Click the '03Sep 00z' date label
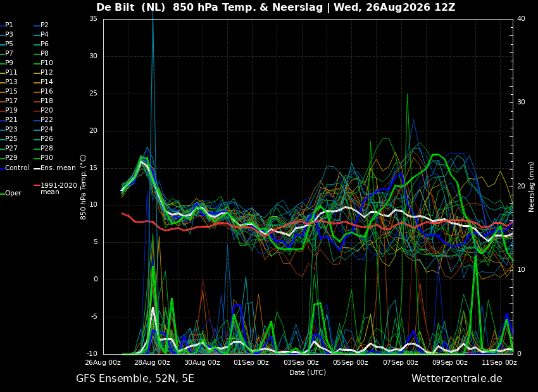 pos(301,362)
